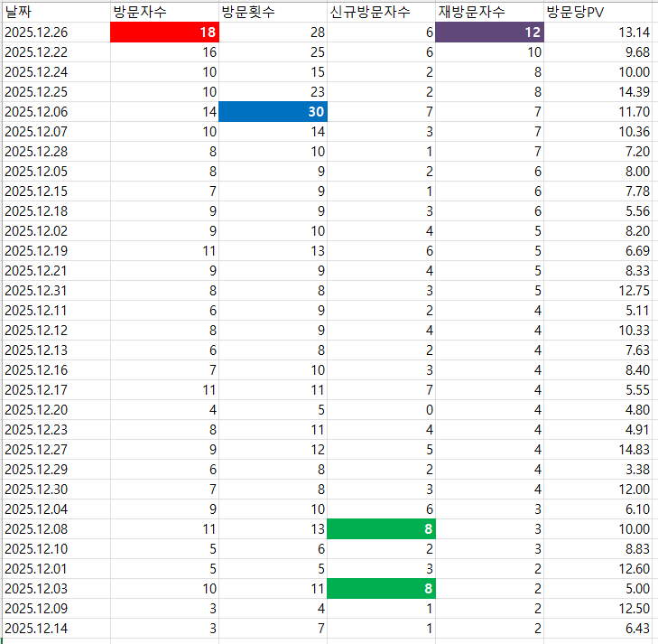Click the date cell 2025.12.26

[54, 33]
